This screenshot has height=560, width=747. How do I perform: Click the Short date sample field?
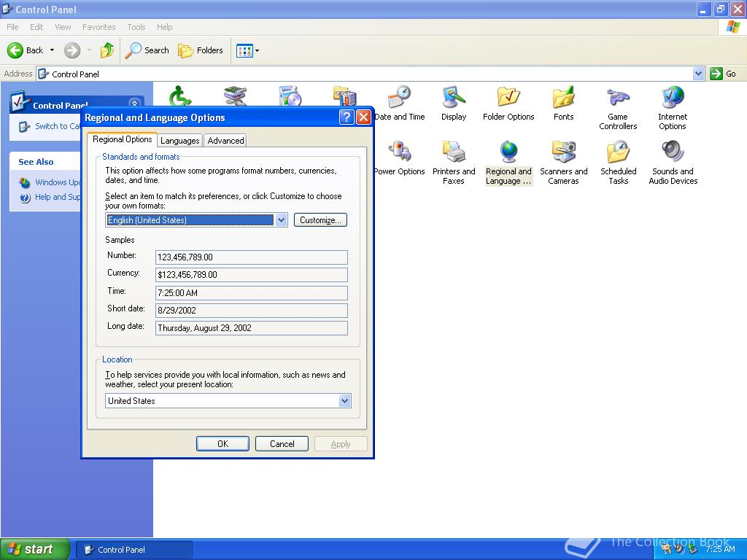point(251,311)
